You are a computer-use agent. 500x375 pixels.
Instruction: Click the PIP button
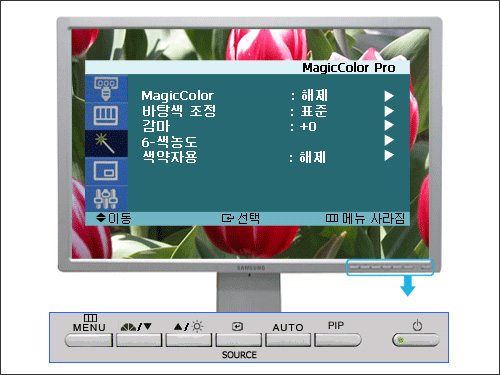click(338, 340)
